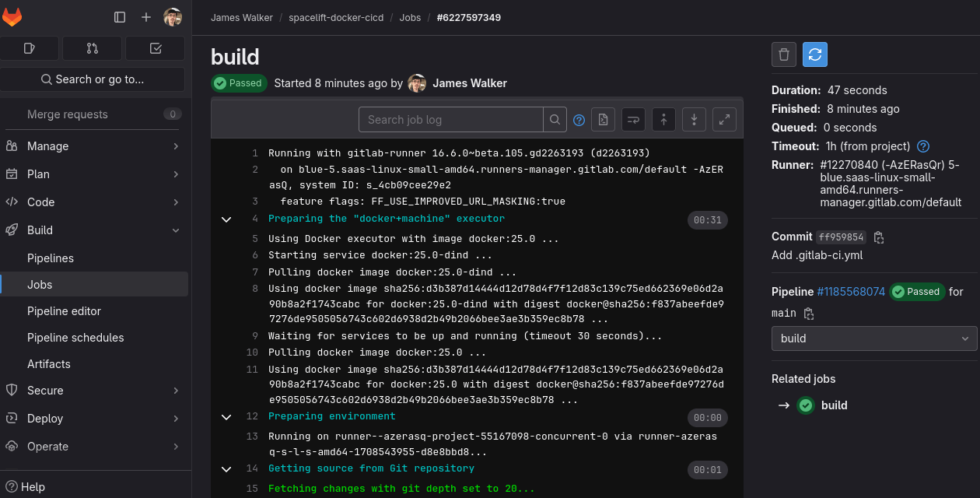The width and height of the screenshot is (980, 498).
Task: Click the GitLab logo
Action: (x=12, y=16)
